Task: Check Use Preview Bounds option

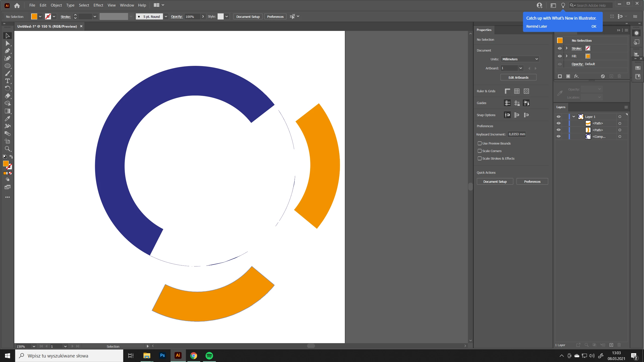Action: 479,143
